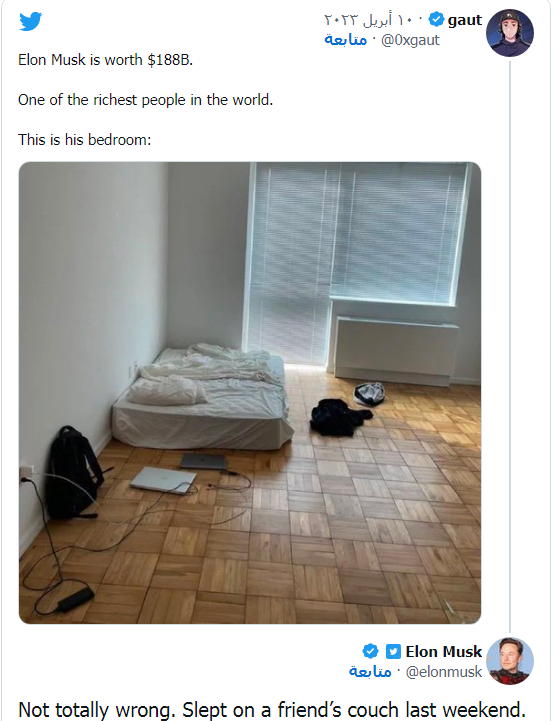Click gaut's blue verified badge
This screenshot has width=551, height=721.
(x=436, y=19)
